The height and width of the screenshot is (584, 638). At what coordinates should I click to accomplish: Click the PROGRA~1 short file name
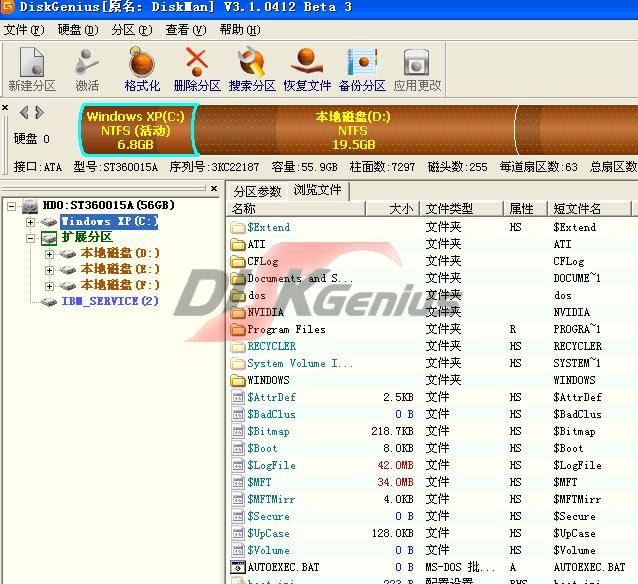point(577,329)
